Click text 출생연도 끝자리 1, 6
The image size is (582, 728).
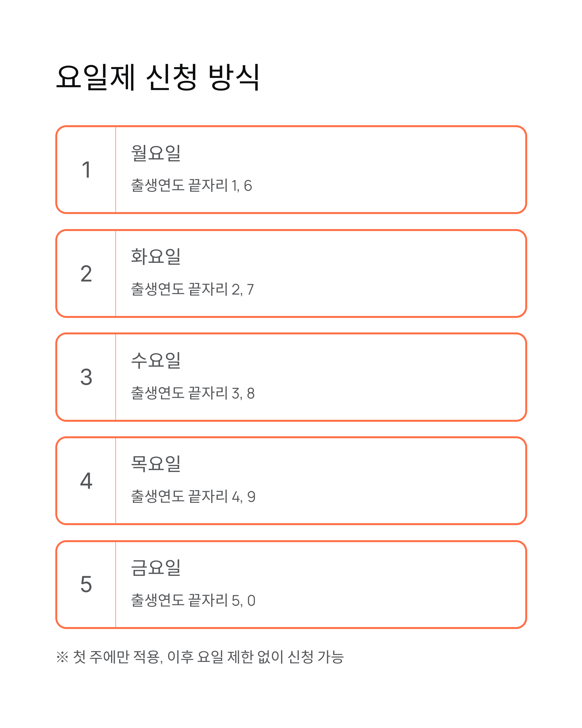191,185
